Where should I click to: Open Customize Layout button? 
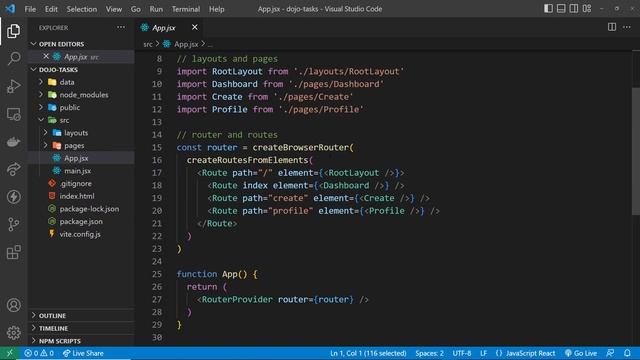pyautogui.click(x=587, y=9)
